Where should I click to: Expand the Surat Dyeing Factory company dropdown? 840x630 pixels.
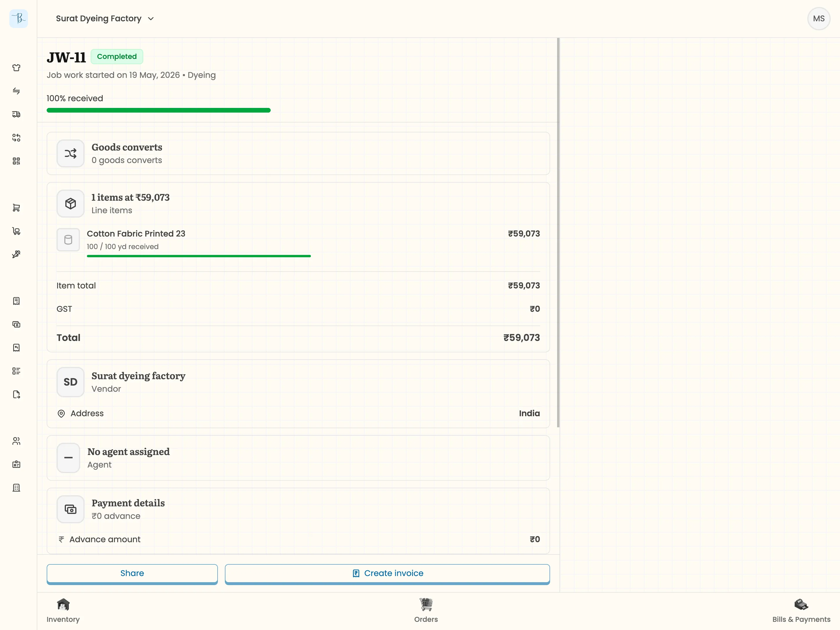click(x=105, y=19)
